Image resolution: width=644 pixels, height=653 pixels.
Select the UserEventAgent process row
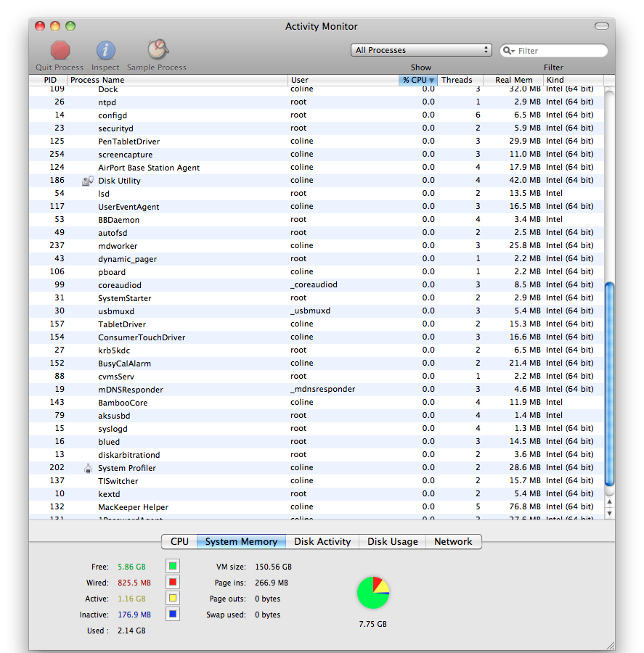(317, 207)
